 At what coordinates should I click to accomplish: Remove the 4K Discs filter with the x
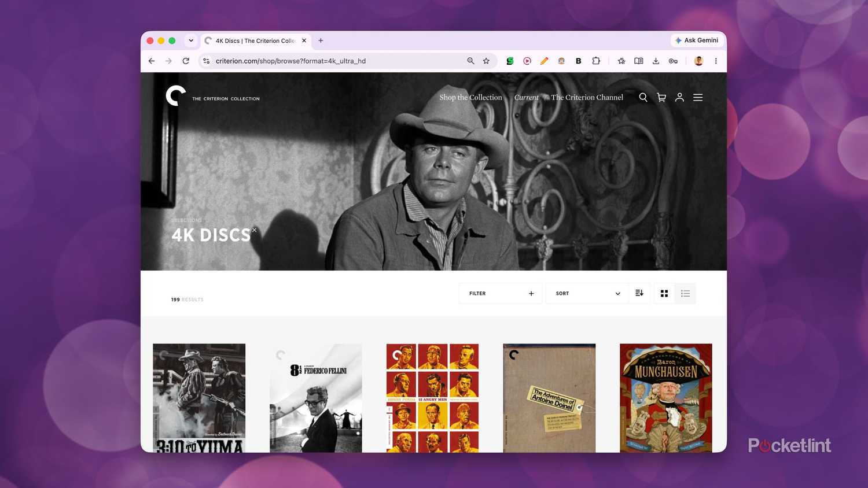pos(254,230)
